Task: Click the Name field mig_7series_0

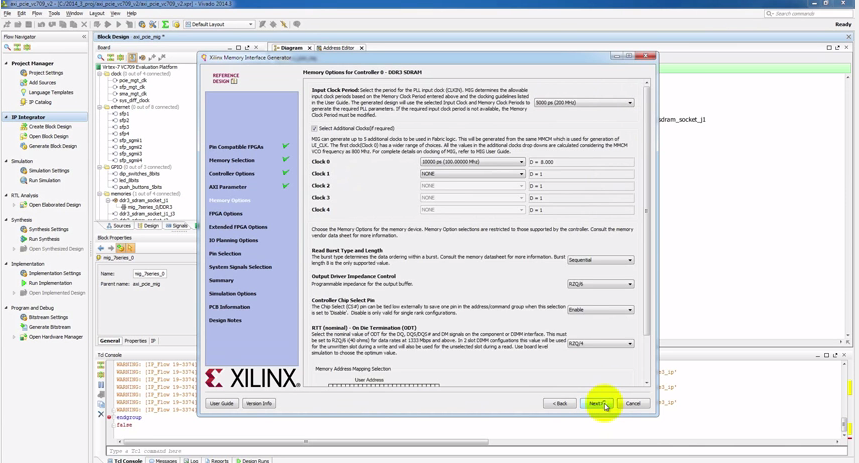Action: pos(150,273)
